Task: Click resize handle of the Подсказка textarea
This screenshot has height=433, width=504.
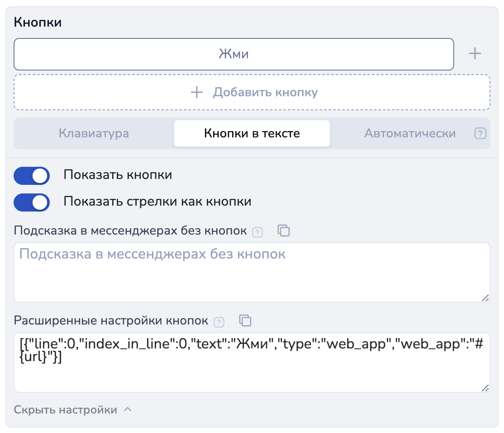Action: (485, 297)
